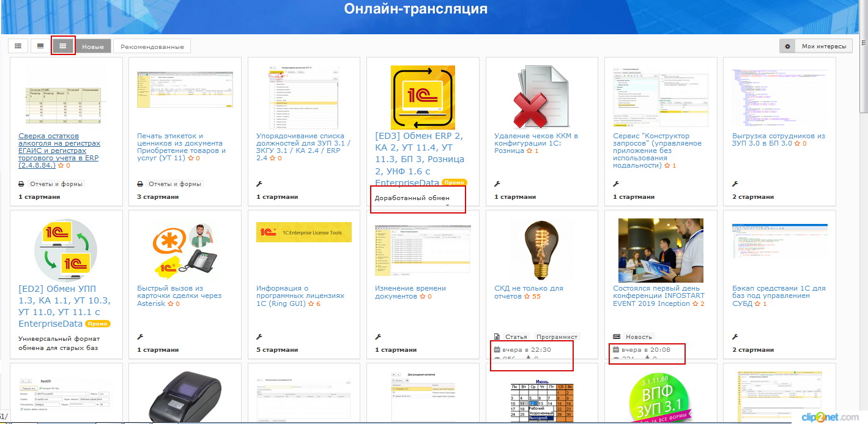868x424 pixels.
Task: Click the star icon of the INFOSTART EVENT news
Action: click(x=696, y=304)
